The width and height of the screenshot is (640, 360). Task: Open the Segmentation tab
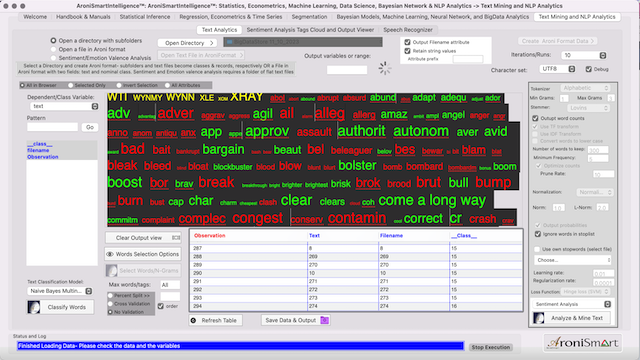click(x=309, y=17)
